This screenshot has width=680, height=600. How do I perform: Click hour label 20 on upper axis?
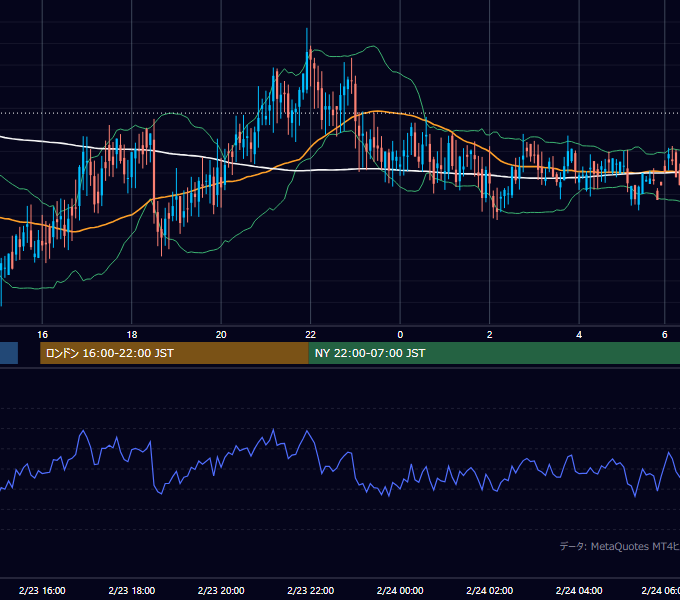(x=221, y=335)
